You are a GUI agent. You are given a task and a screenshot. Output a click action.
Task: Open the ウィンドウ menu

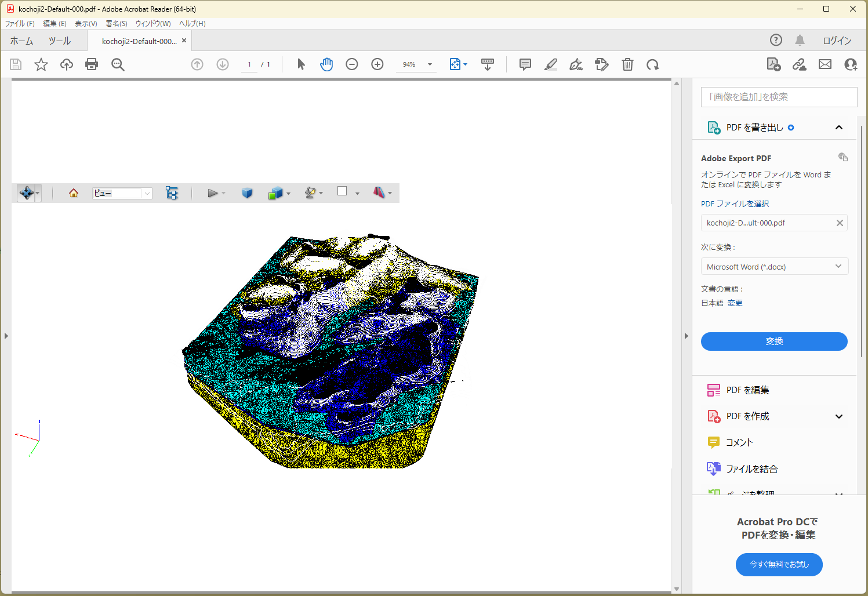pos(153,24)
